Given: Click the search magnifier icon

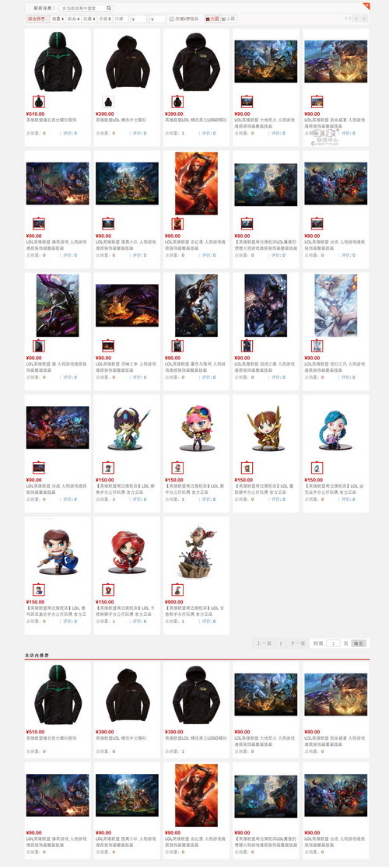Looking at the screenshot, I should coord(109,9).
